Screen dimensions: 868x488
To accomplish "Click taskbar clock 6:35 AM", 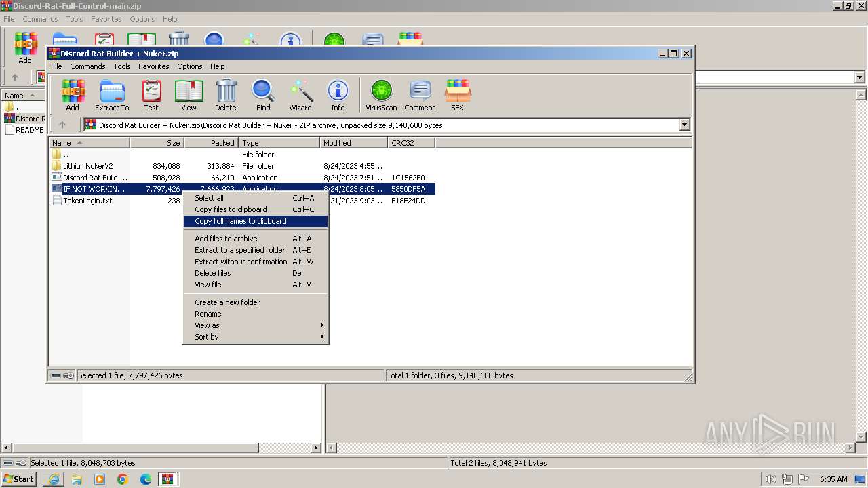I will (833, 479).
